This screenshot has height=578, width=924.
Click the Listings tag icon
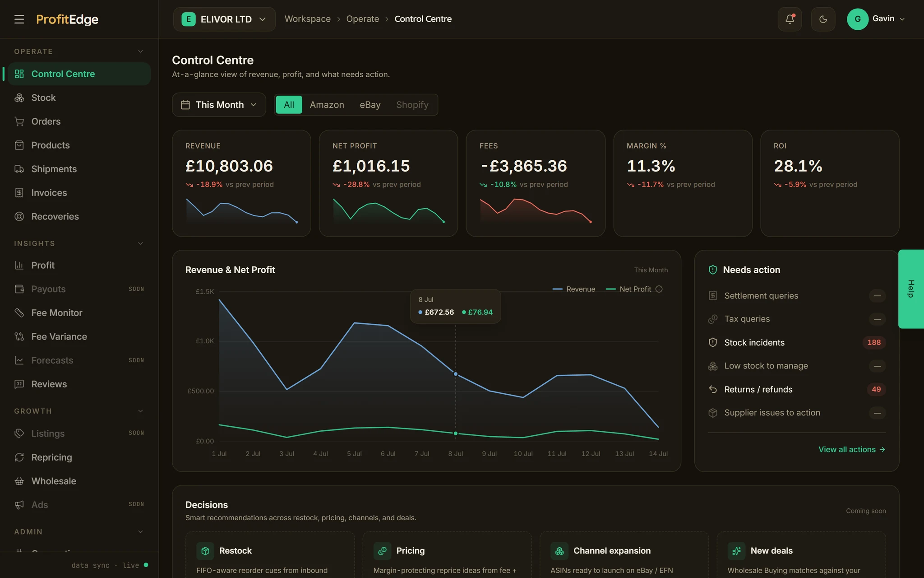click(x=19, y=433)
